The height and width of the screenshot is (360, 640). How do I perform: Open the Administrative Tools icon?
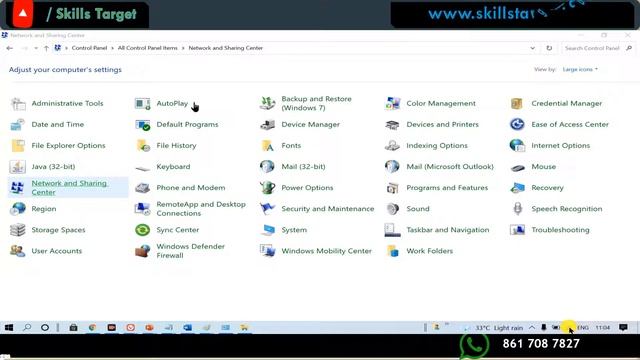[x=18, y=104]
